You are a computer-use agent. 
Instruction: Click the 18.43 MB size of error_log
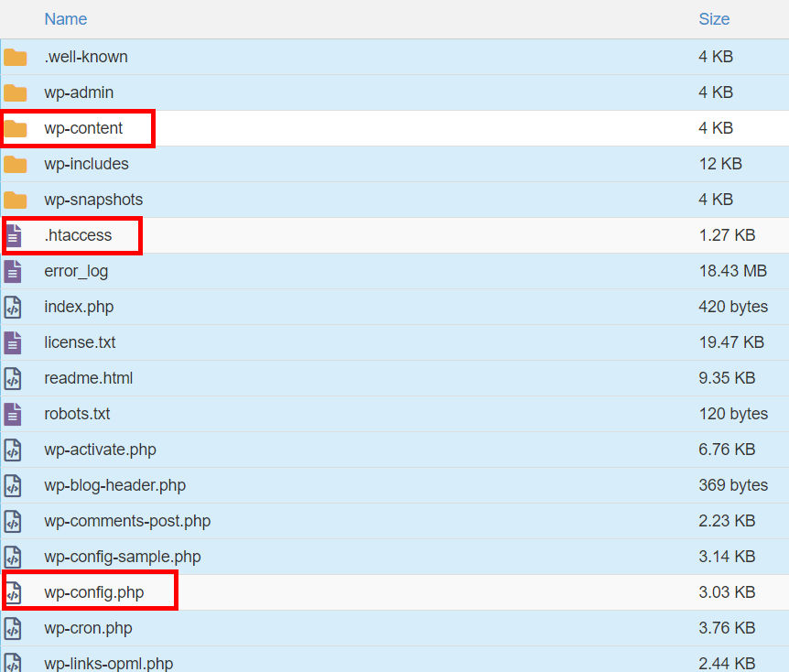click(x=732, y=271)
